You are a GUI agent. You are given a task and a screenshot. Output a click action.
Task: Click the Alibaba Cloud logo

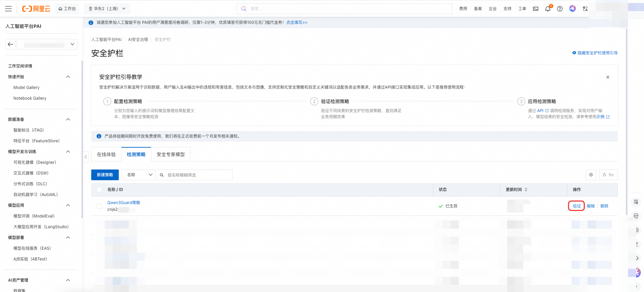(36, 9)
